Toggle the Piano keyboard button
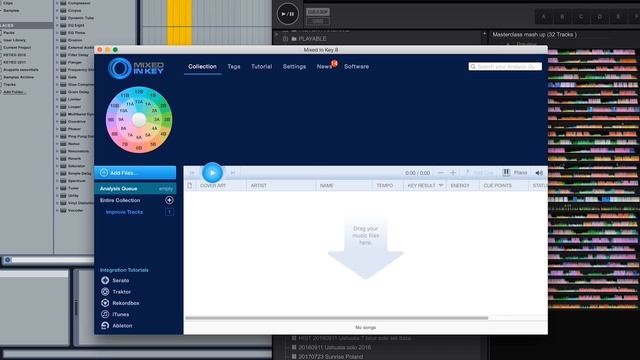The width and height of the screenshot is (640, 360). (516, 173)
